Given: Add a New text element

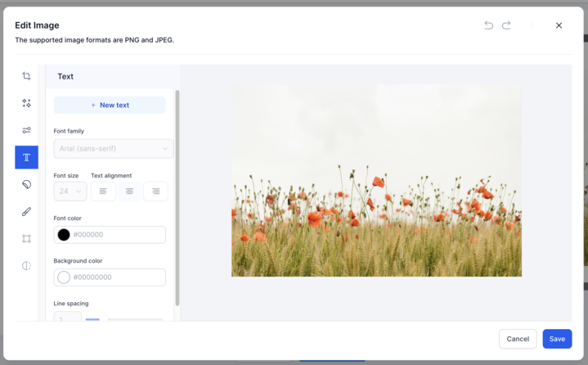Looking at the screenshot, I should pos(110,105).
